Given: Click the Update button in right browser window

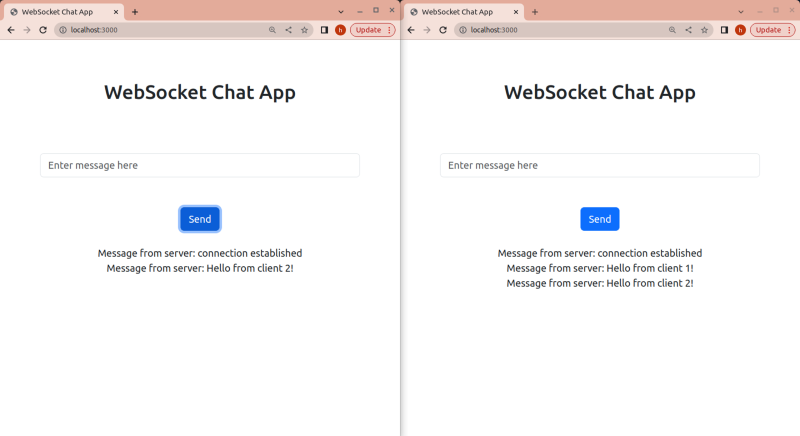Looking at the screenshot, I should pos(772,30).
